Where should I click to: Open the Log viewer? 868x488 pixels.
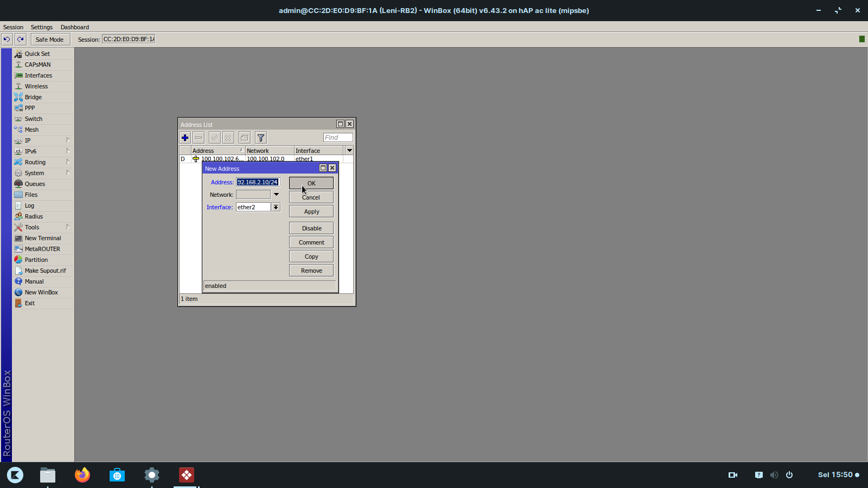43,206
